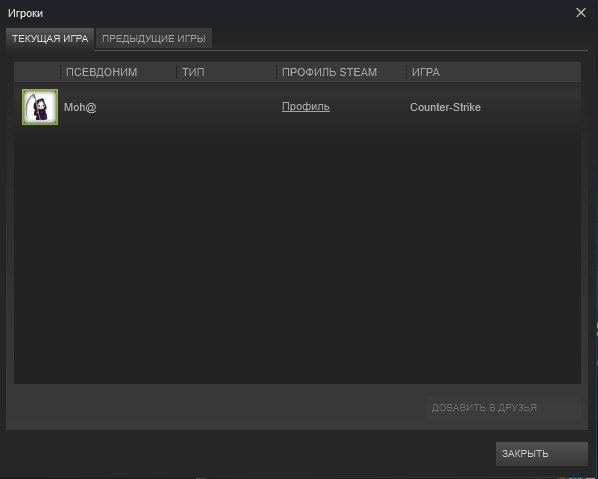Viewport: 598px width, 479px height.
Task: Click divider between ПРОФИЛЬ STEAM and ИГРА headers
Action: coord(407,72)
